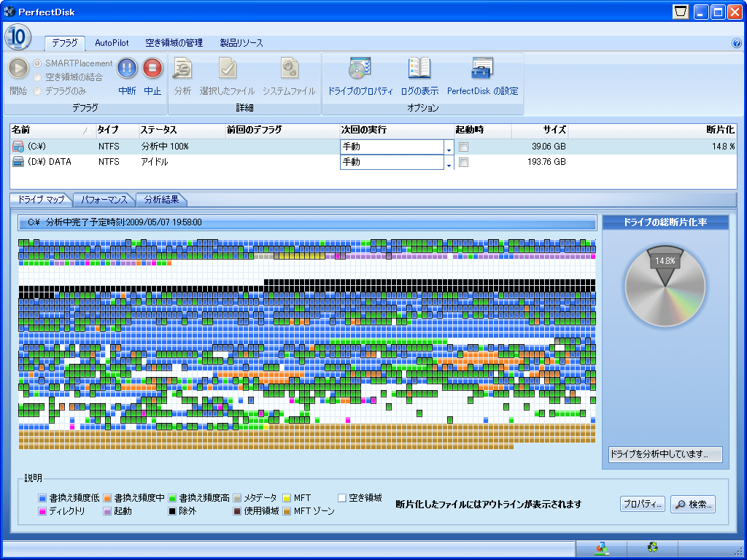Click the メタデータ gray legend swatch
The height and width of the screenshot is (560, 747).
tap(237, 499)
